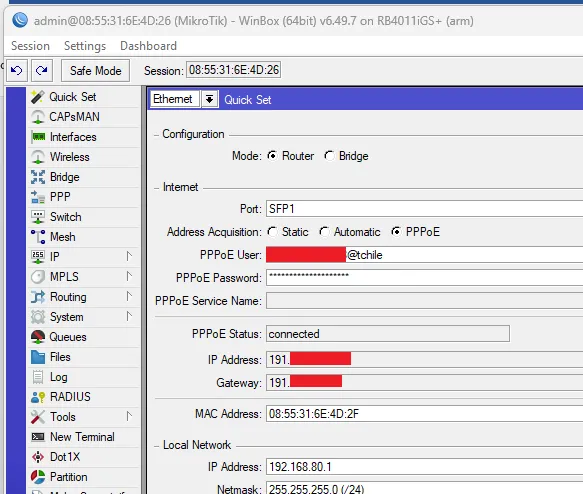
Task: Open the Partition pie icon
Action: (x=38, y=477)
